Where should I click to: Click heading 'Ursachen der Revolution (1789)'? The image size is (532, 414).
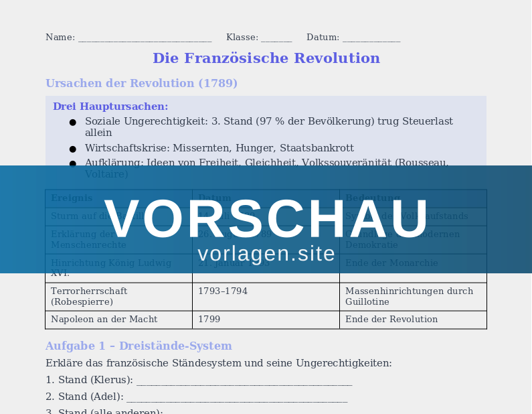pos(141,83)
